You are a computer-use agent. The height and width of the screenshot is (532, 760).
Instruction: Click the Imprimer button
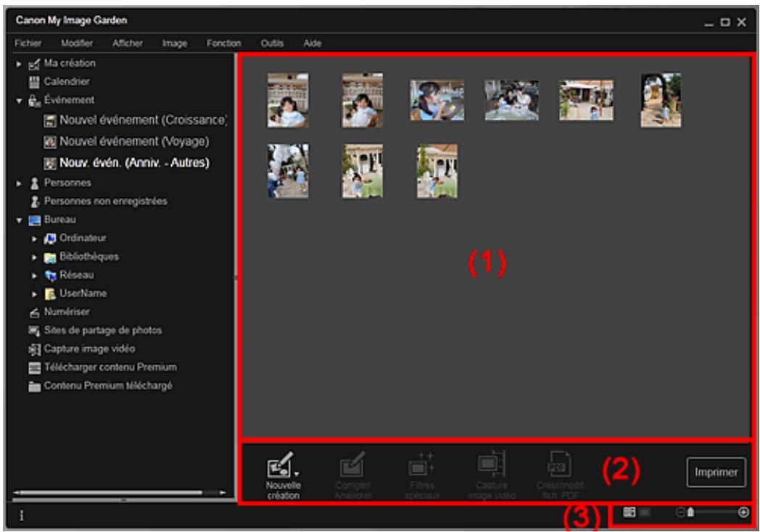pyautogui.click(x=716, y=471)
